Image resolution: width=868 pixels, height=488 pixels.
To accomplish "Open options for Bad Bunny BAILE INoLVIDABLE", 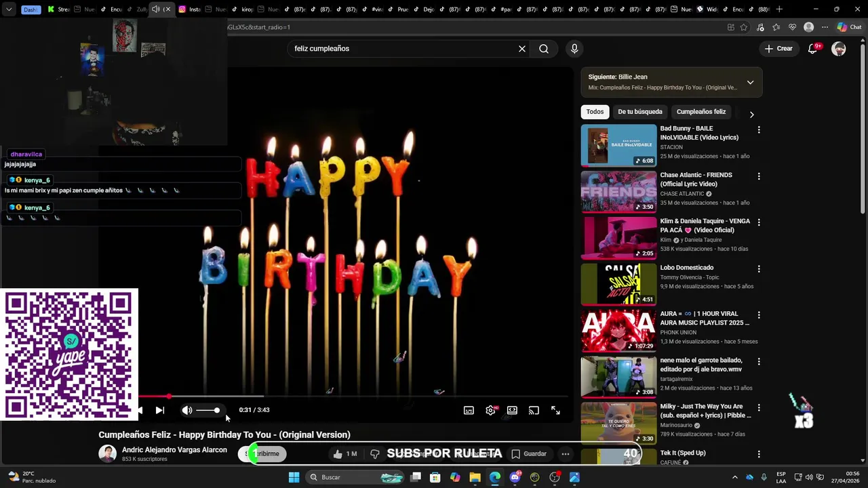I will 759,129.
